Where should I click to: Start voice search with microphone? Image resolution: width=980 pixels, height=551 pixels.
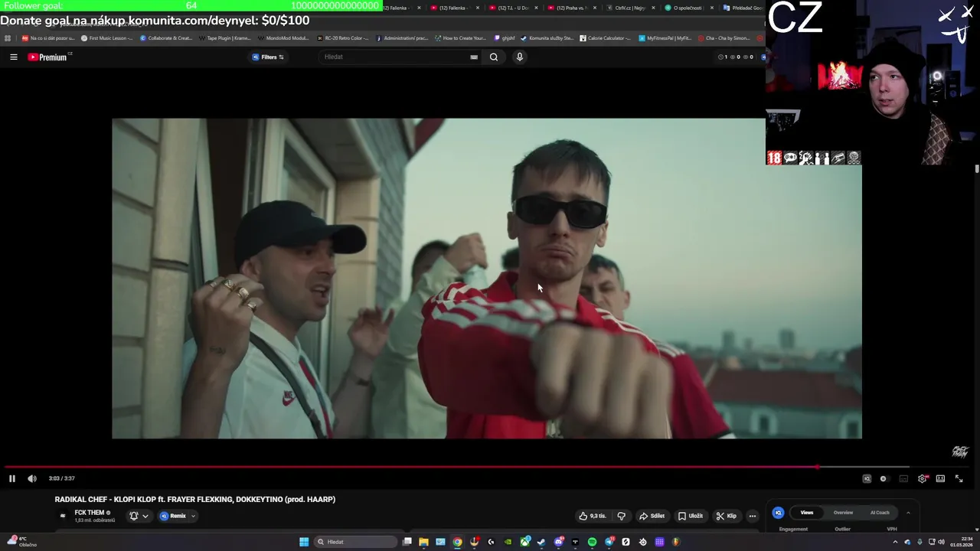[x=520, y=57]
